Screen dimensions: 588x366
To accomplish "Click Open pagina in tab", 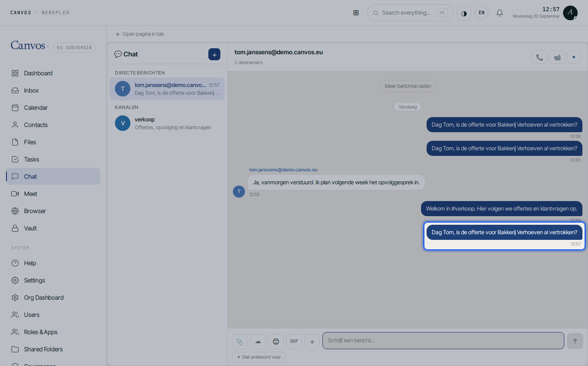I will [139, 34].
